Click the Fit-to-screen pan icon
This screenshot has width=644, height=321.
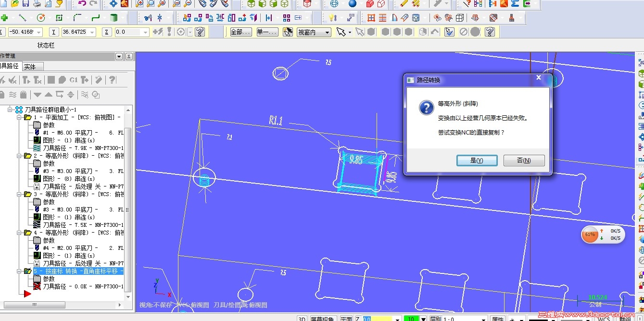tap(114, 4)
